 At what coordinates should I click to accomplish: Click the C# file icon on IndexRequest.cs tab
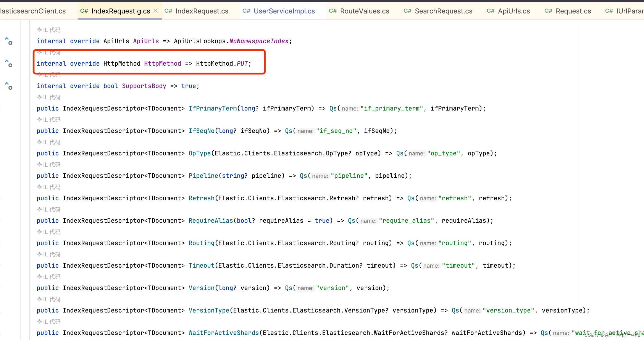(168, 11)
